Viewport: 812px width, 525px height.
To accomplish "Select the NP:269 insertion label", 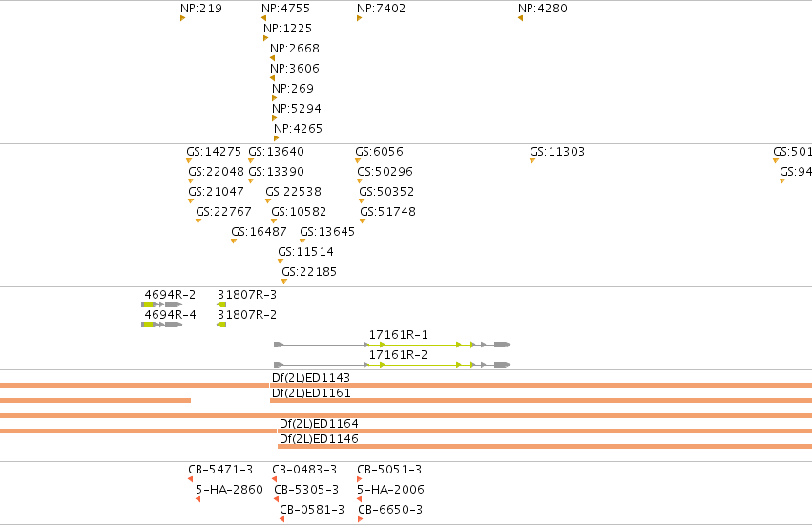I will [293, 89].
